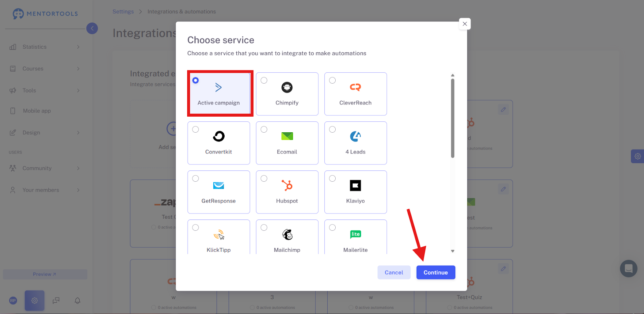Click the KlickTipp cursor logo
Viewport: 644px width, 314px height.
pos(219,234)
